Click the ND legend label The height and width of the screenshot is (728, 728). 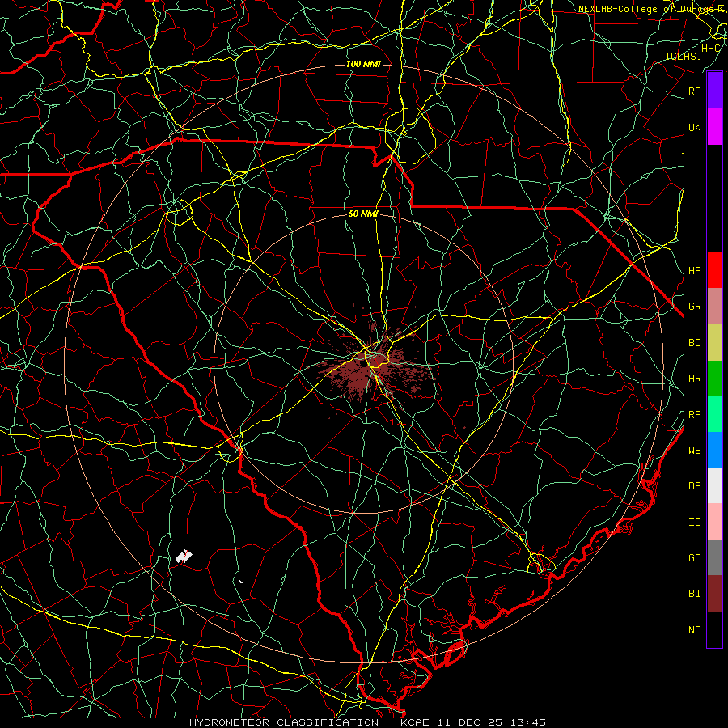(694, 630)
